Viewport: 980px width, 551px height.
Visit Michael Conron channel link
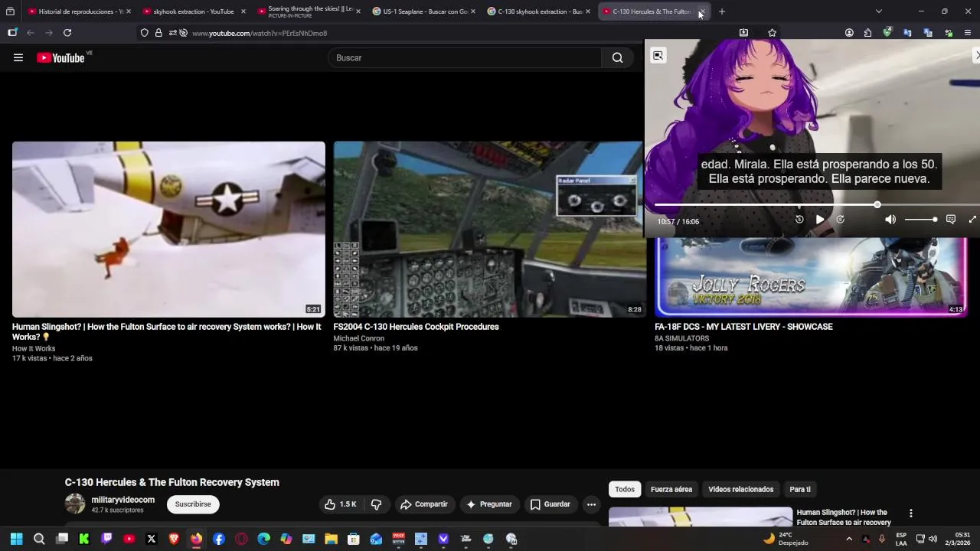(x=359, y=338)
